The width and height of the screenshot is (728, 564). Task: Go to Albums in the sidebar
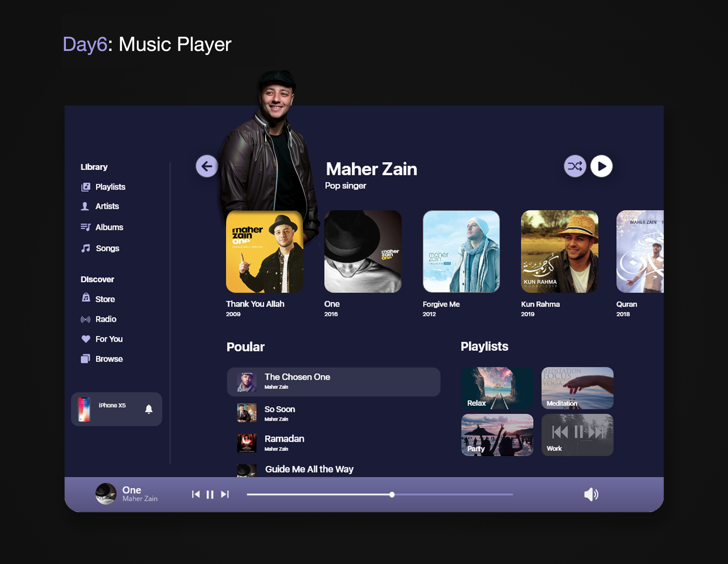point(109,227)
